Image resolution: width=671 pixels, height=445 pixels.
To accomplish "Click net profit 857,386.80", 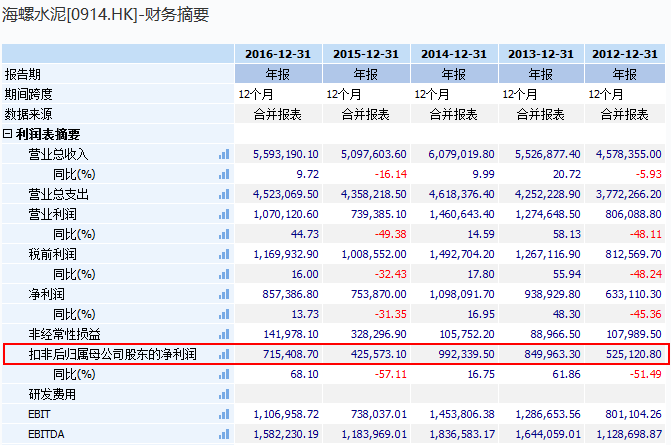I will (x=291, y=294).
